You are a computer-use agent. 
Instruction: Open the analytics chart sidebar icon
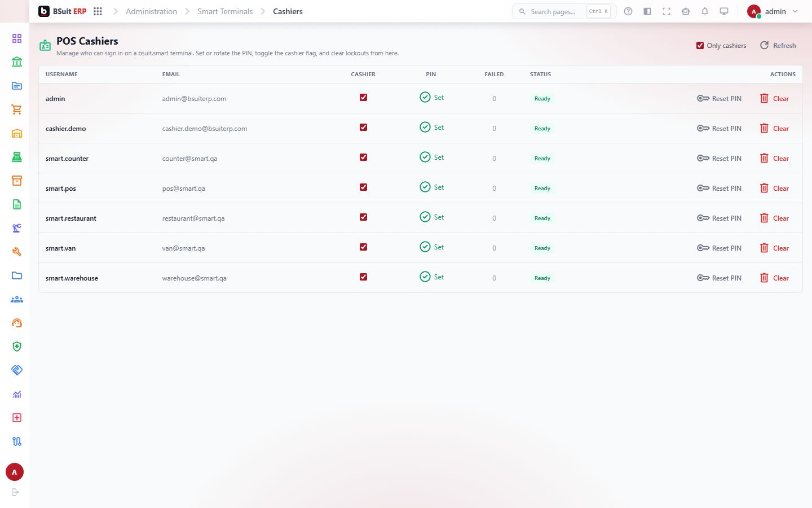tap(17, 394)
